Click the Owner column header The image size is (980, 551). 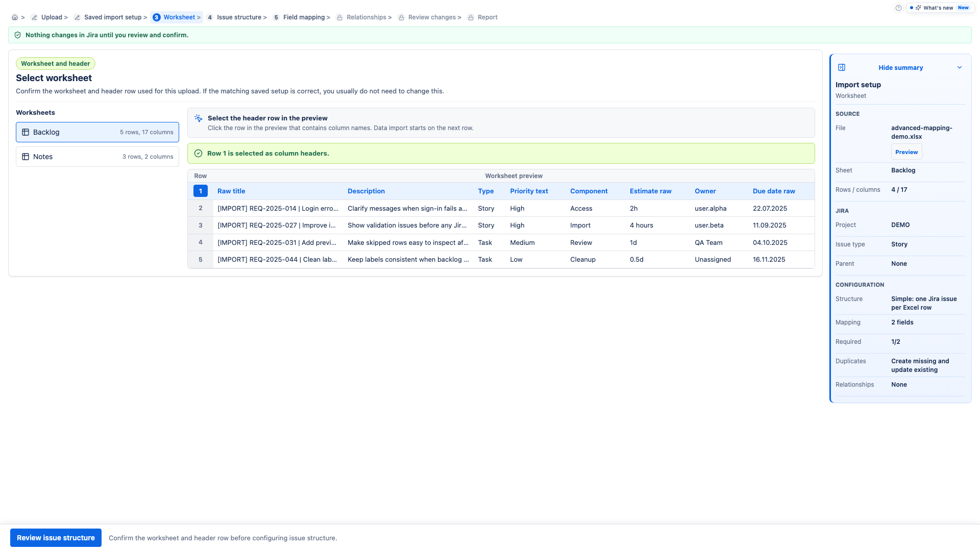(x=705, y=191)
